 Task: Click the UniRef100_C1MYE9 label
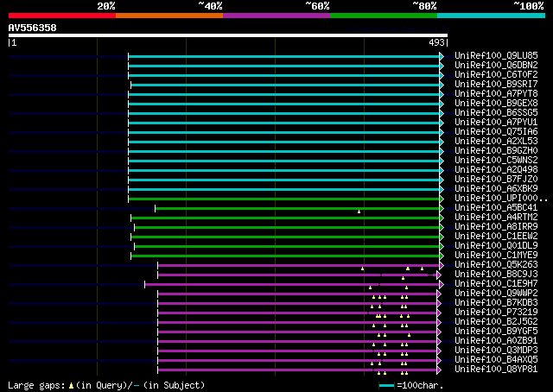coord(496,256)
